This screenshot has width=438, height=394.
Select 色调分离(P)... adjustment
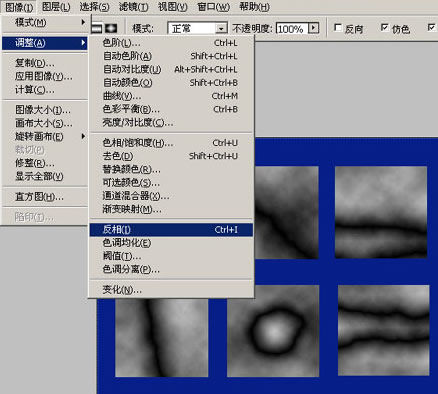tap(171, 269)
